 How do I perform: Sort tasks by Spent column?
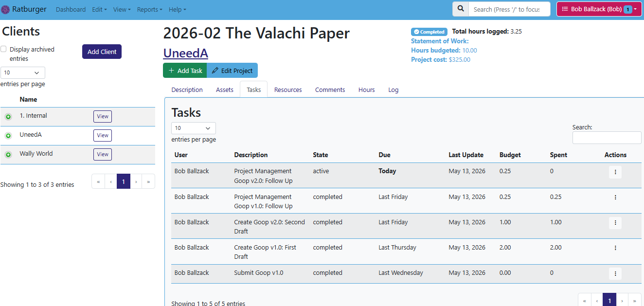click(558, 155)
